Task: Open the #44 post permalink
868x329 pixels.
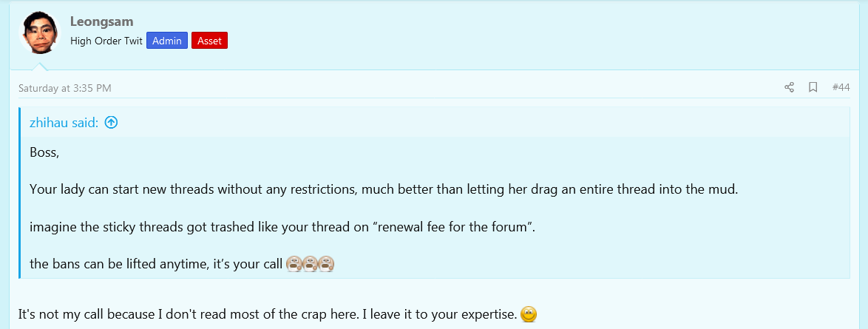Action: point(841,87)
